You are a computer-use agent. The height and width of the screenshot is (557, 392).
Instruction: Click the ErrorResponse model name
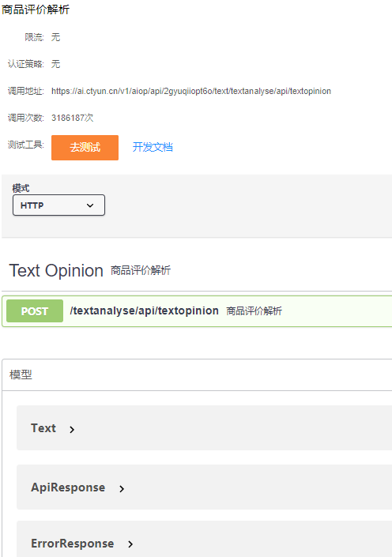73,544
